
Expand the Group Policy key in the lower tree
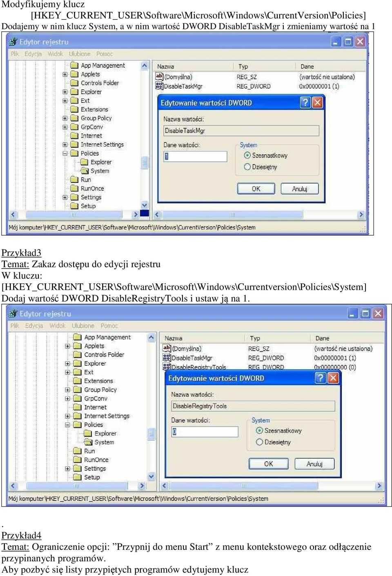pos(68,390)
